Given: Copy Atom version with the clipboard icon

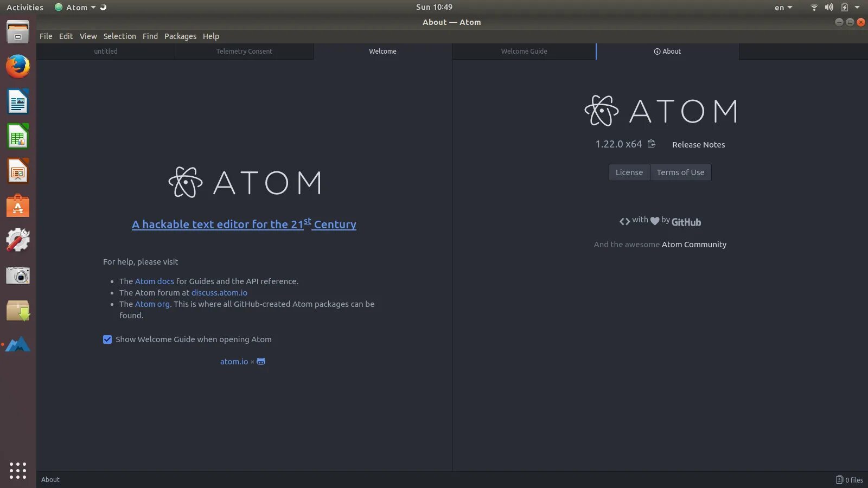Looking at the screenshot, I should tap(651, 144).
